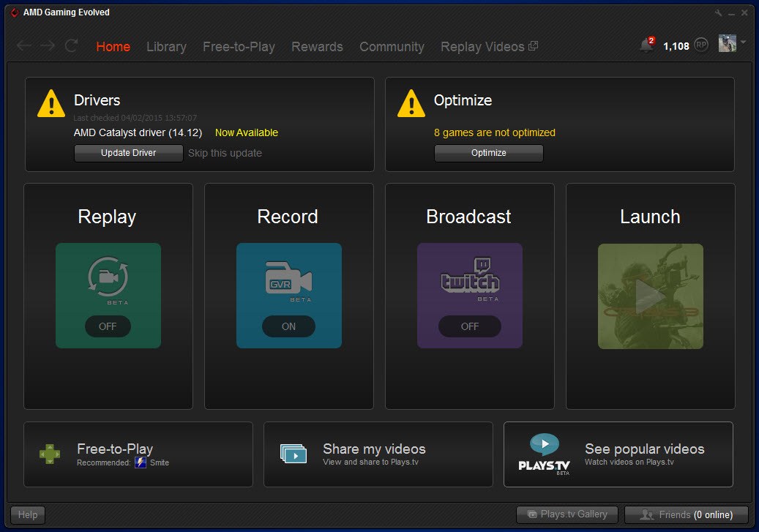Refresh the page with reload icon

(71, 46)
